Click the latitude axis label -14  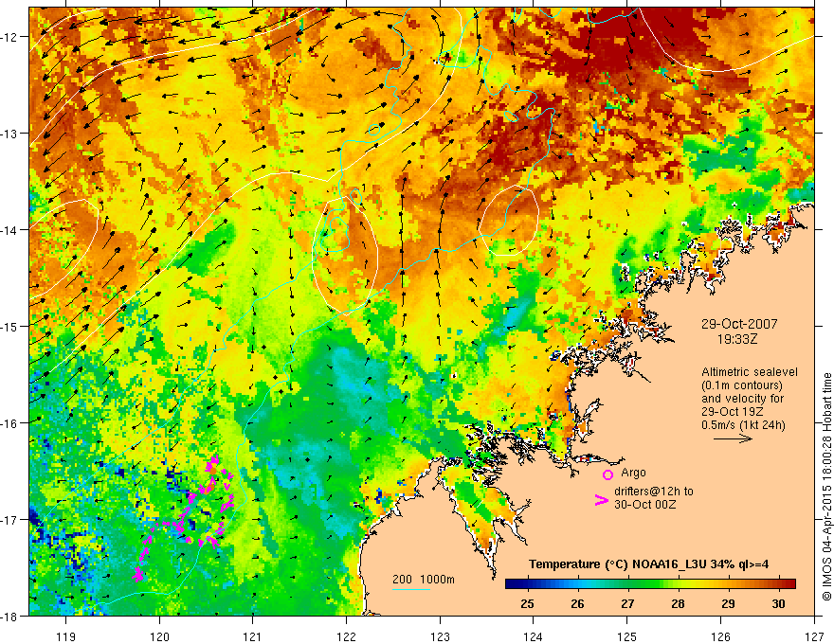click(x=10, y=230)
